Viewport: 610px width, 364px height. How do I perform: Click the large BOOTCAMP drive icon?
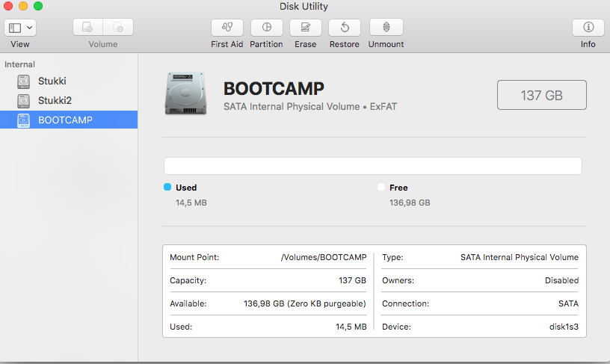(186, 93)
